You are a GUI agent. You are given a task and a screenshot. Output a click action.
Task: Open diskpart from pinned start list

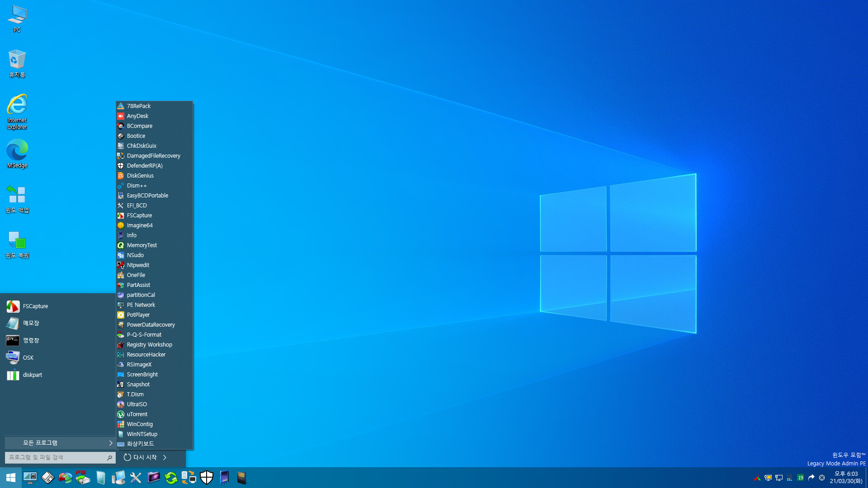[58, 375]
